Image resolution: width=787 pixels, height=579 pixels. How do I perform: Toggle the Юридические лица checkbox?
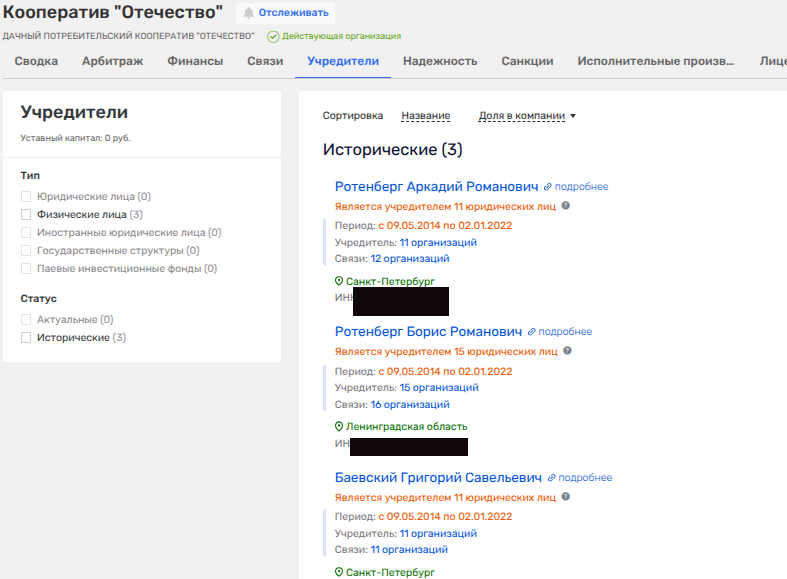pos(27,197)
